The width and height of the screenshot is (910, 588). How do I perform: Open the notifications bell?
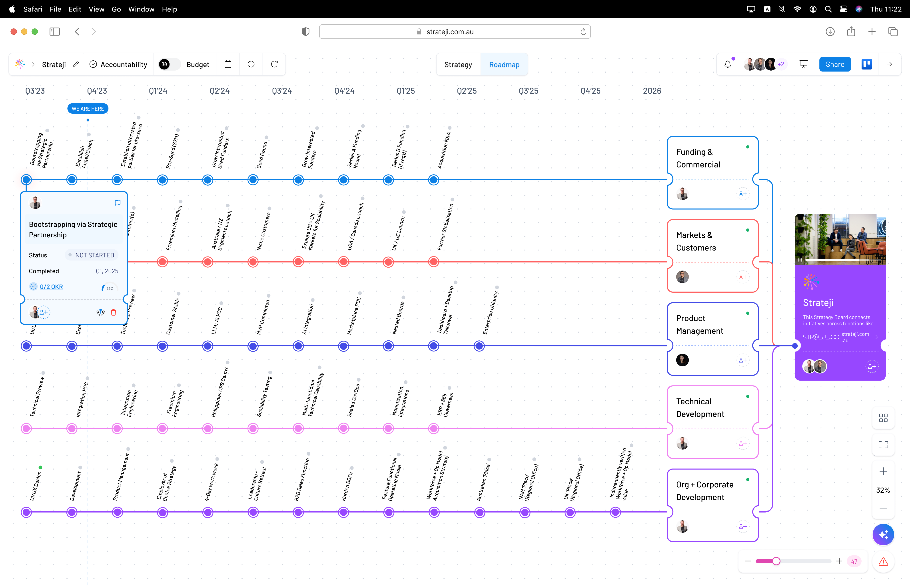pyautogui.click(x=727, y=64)
